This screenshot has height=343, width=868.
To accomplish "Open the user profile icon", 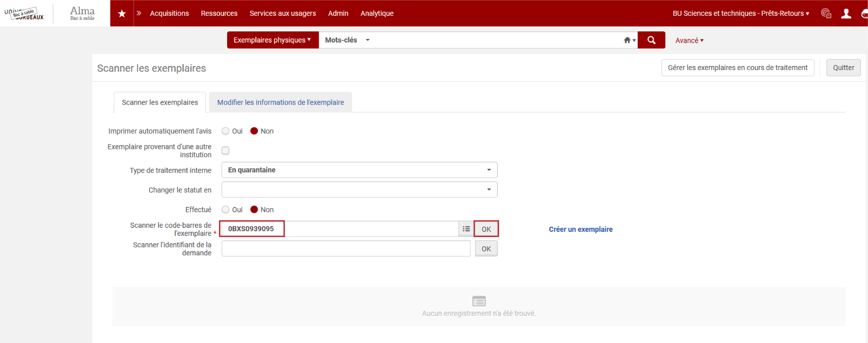I will pyautogui.click(x=846, y=14).
